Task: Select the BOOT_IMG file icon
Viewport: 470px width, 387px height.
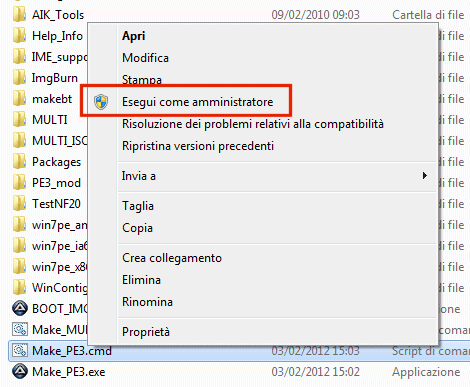Action: pos(20,309)
